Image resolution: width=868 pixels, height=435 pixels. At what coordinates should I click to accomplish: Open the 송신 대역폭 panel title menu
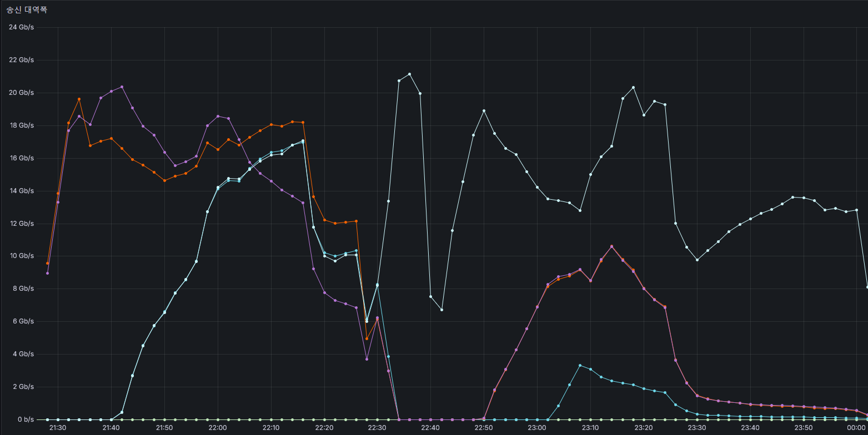click(27, 10)
